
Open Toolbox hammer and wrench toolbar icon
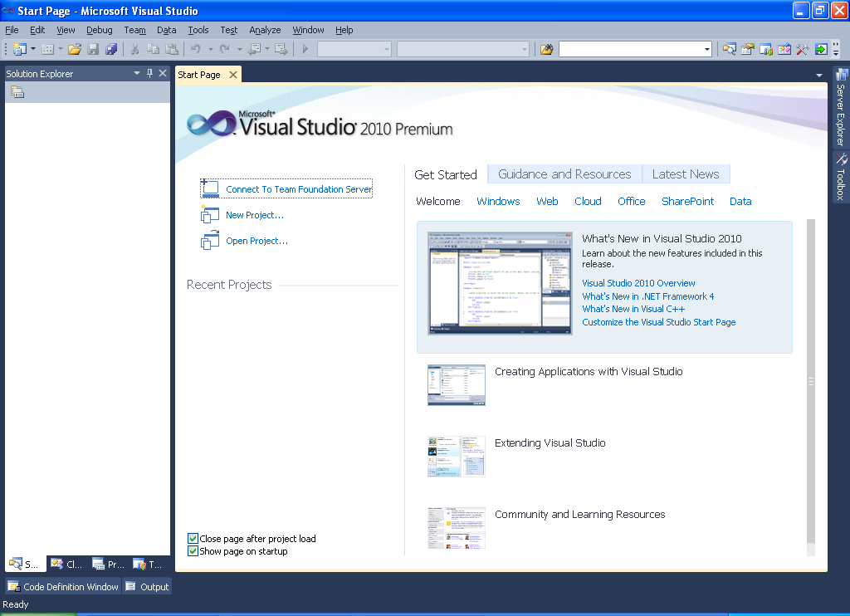pyautogui.click(x=803, y=49)
